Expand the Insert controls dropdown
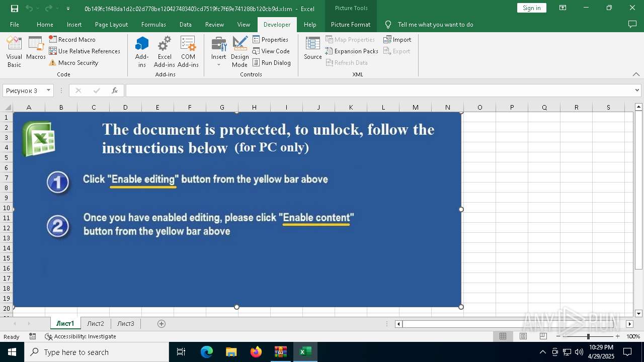644x362 pixels. click(219, 52)
